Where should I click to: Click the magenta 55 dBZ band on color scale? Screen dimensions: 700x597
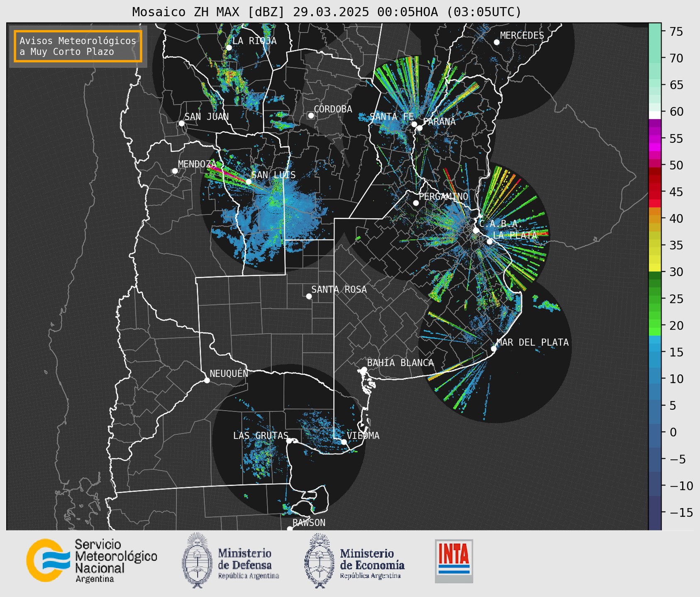coord(655,138)
